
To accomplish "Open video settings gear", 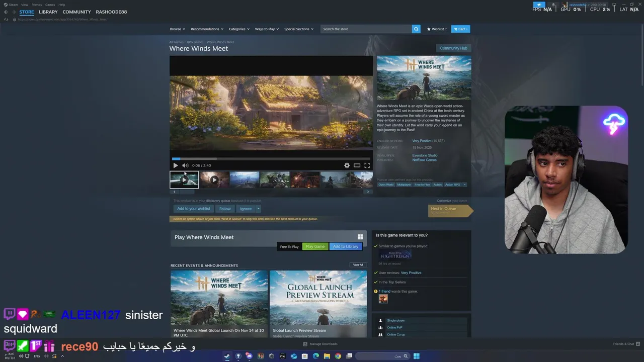I will pyautogui.click(x=347, y=165).
